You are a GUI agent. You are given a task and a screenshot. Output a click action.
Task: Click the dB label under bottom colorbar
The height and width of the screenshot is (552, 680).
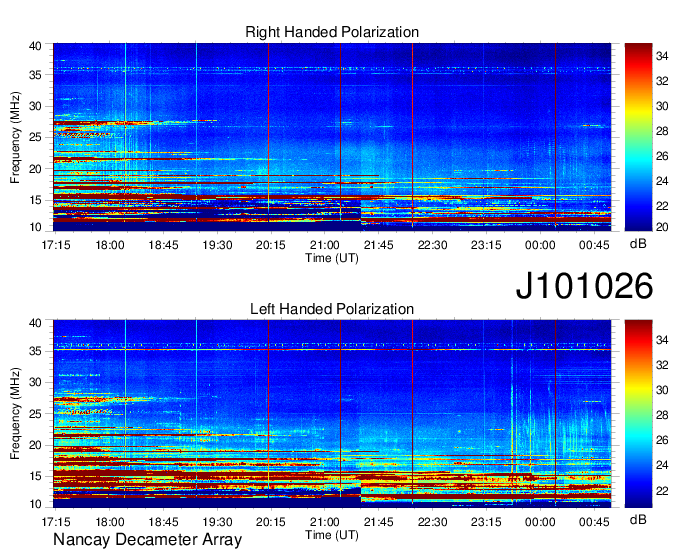[638, 520]
